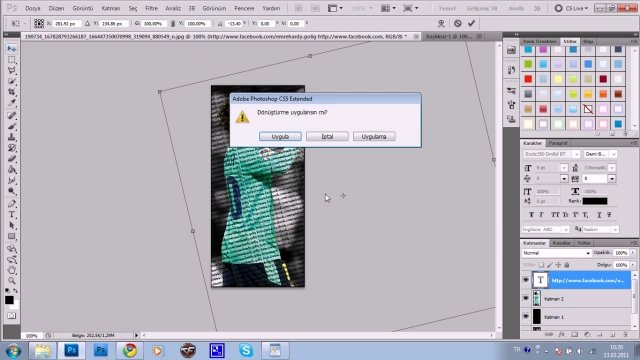
Task: Open the Normal blend mode dropdown
Action: click(556, 253)
